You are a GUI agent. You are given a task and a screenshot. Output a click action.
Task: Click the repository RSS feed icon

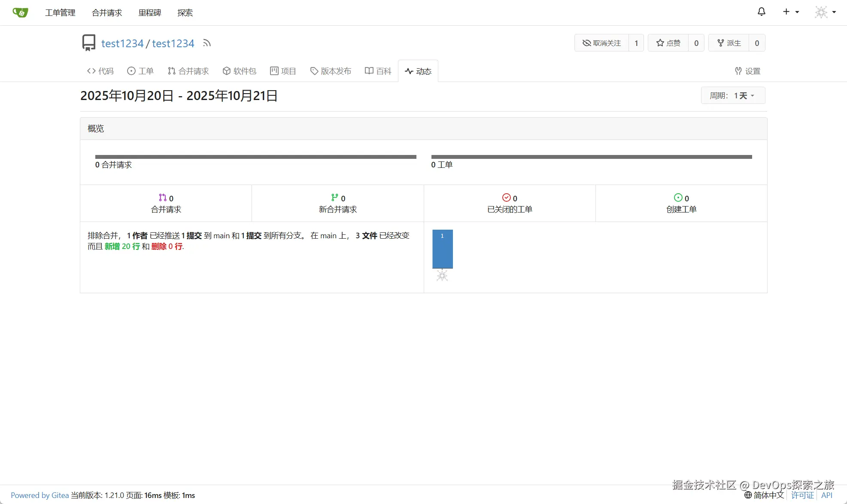tap(207, 43)
